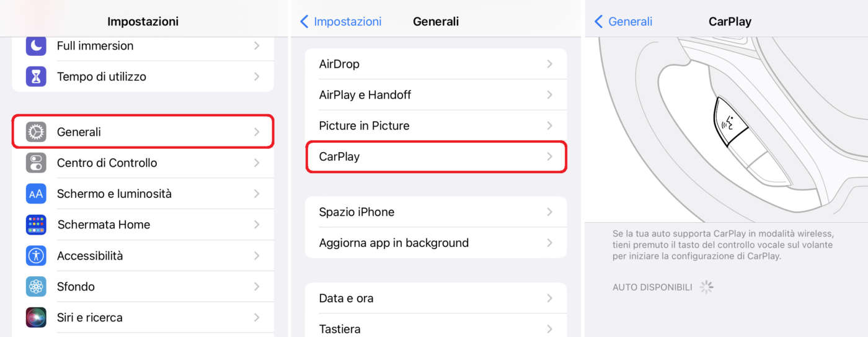This screenshot has height=337, width=868.
Task: Tap the Siri e ricerca icon
Action: coord(36,317)
